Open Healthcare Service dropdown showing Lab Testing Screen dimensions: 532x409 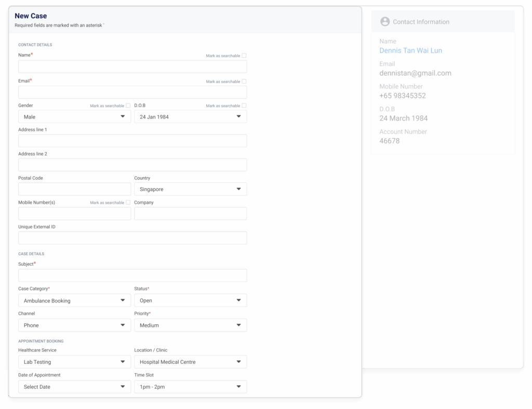point(74,362)
